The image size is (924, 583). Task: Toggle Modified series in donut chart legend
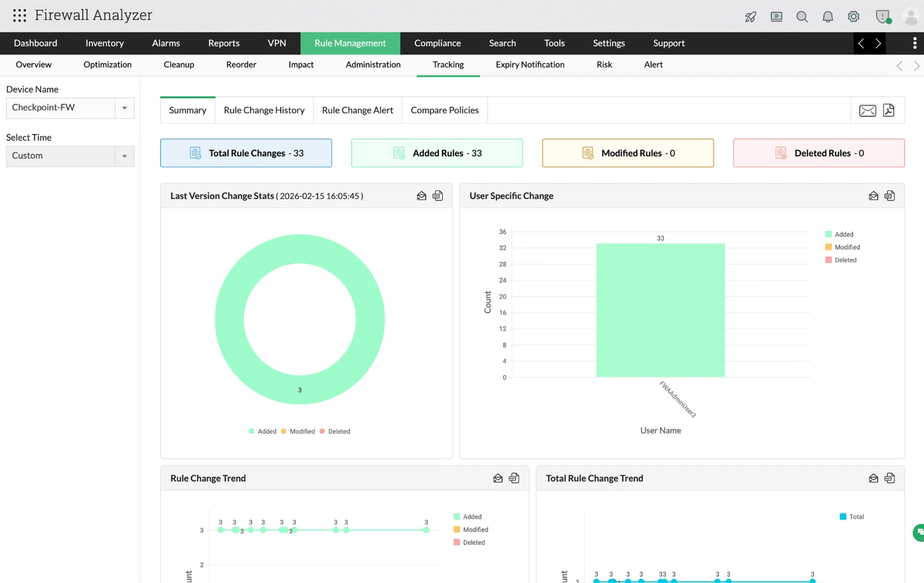[298, 431]
